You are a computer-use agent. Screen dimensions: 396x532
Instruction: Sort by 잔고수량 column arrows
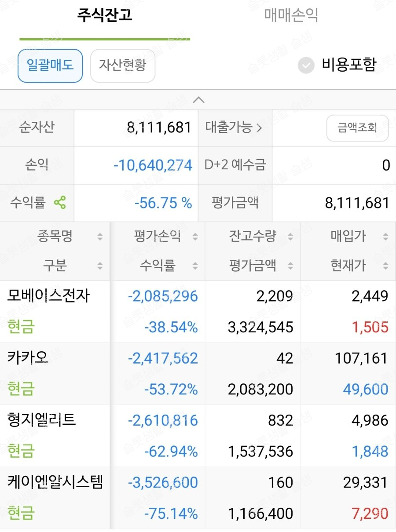point(290,237)
